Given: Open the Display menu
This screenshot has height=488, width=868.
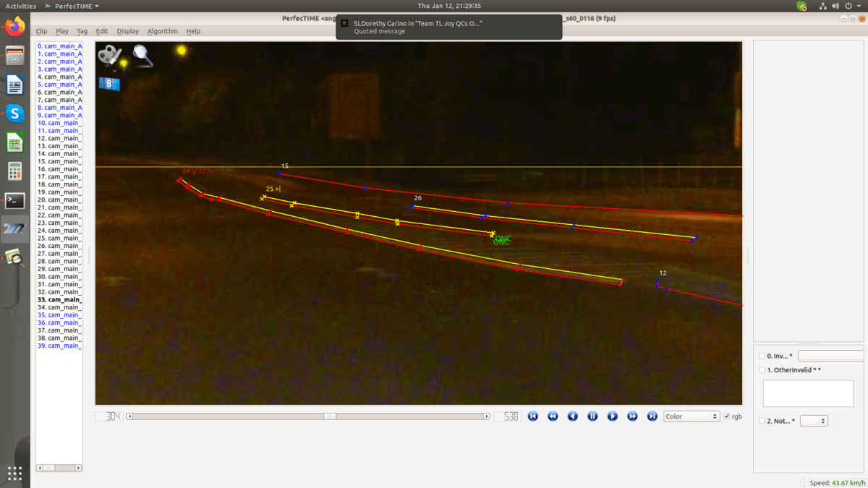Looking at the screenshot, I should point(127,31).
